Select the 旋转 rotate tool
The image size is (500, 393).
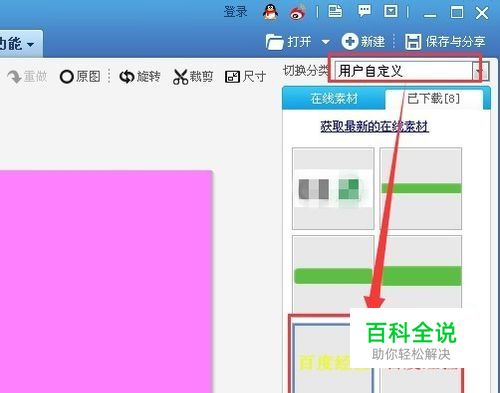140,77
